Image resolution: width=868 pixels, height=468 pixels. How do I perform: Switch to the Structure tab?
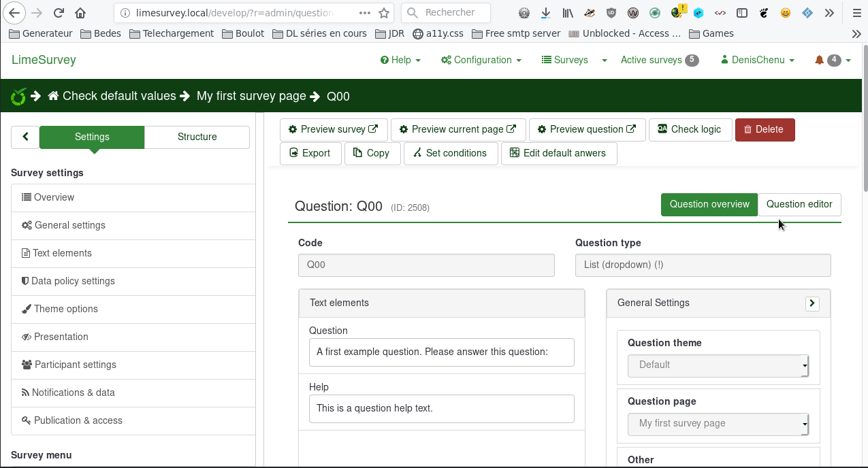[x=197, y=137]
